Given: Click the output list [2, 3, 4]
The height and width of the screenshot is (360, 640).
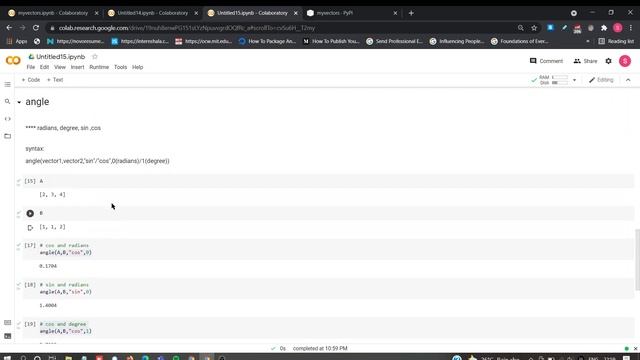Looking at the screenshot, I should [x=52, y=195].
